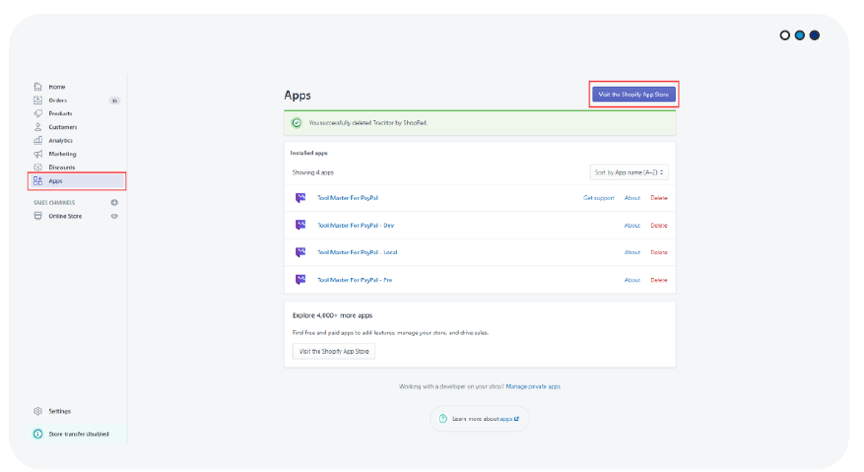The image size is (864, 472).
Task: Click the Marketing megaphone icon
Action: 38,154
